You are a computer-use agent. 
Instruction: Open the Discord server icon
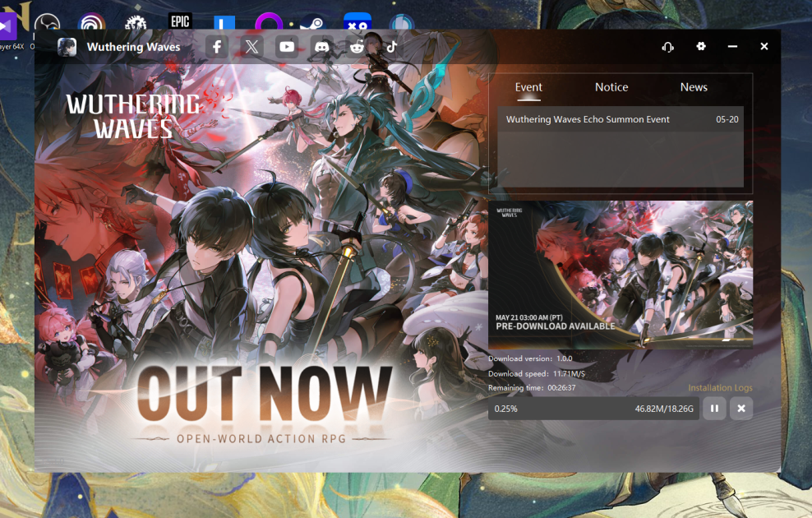click(x=321, y=47)
